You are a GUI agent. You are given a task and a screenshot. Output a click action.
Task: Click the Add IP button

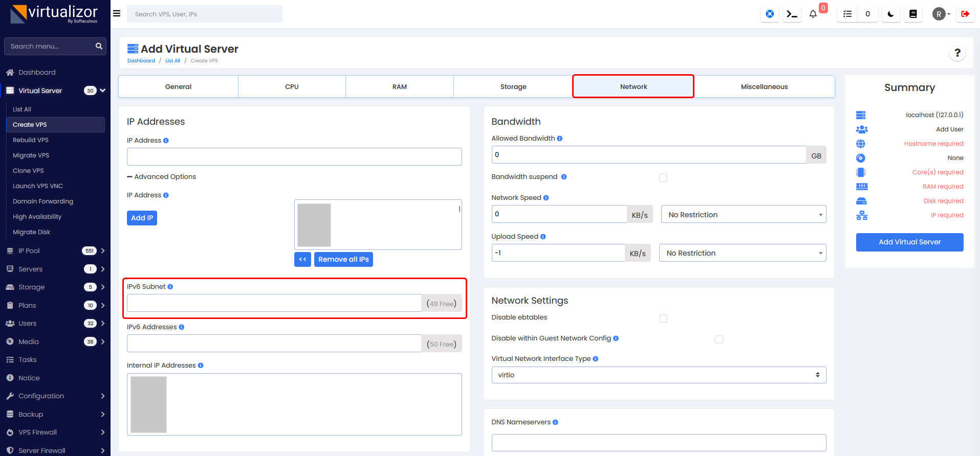tap(142, 218)
